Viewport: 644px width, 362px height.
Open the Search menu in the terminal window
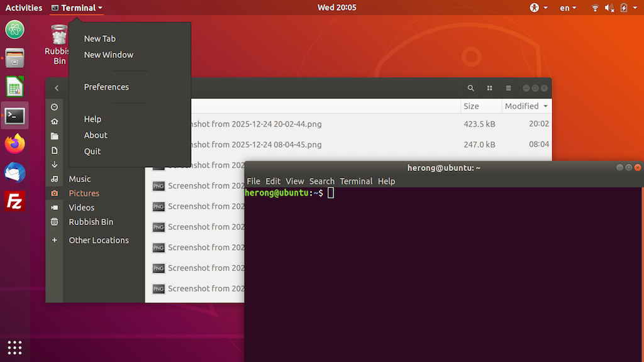[x=321, y=181]
